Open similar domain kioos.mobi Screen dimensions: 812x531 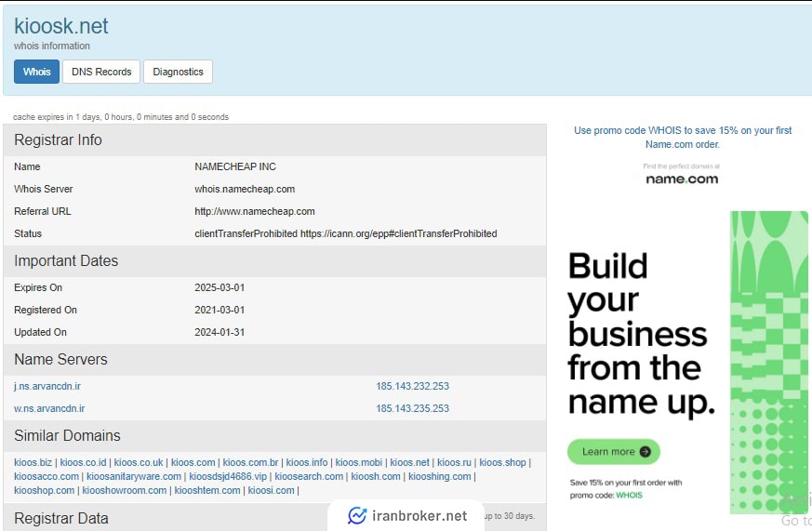[x=358, y=462]
